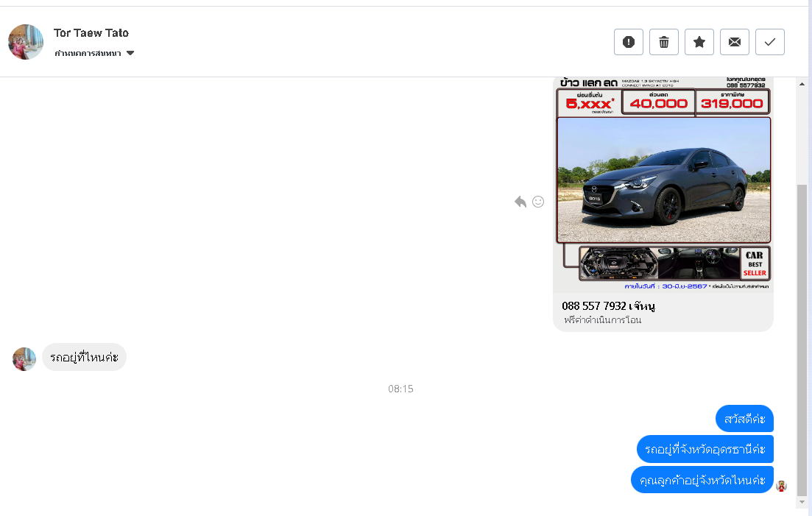Click scrollbar up arrow

click(802, 84)
